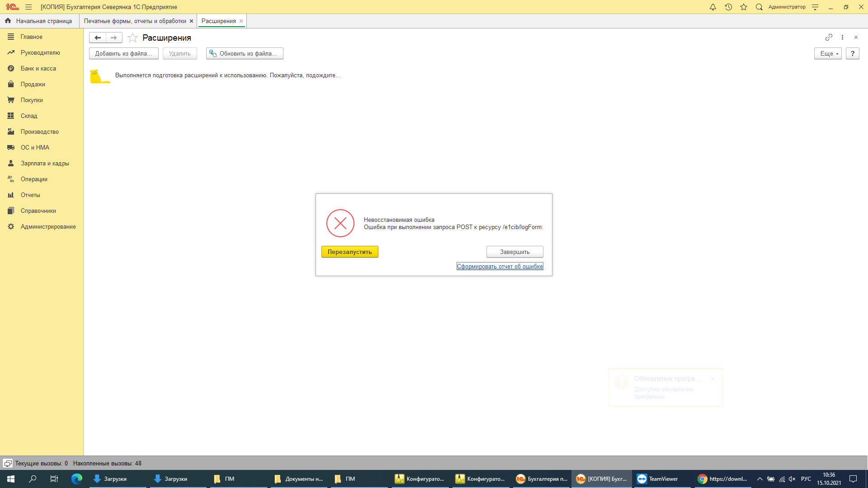Copy link to this form icon
Image resolution: width=868 pixels, height=488 pixels.
[829, 37]
